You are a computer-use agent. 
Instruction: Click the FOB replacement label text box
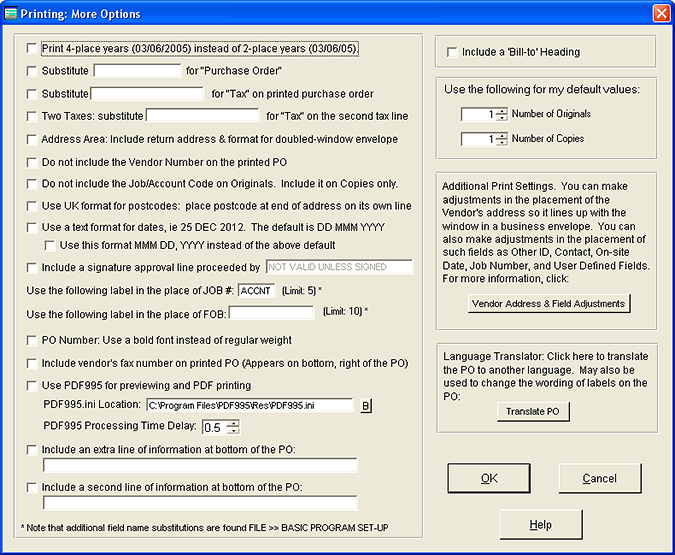point(271,313)
